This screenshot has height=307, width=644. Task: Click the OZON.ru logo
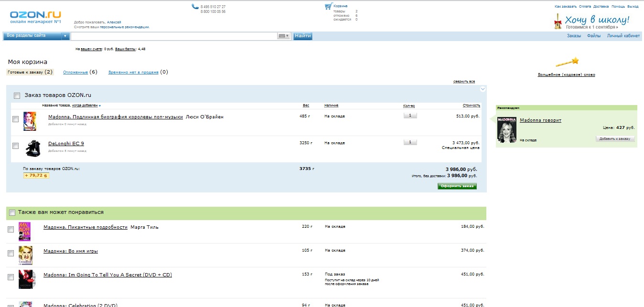(x=35, y=17)
